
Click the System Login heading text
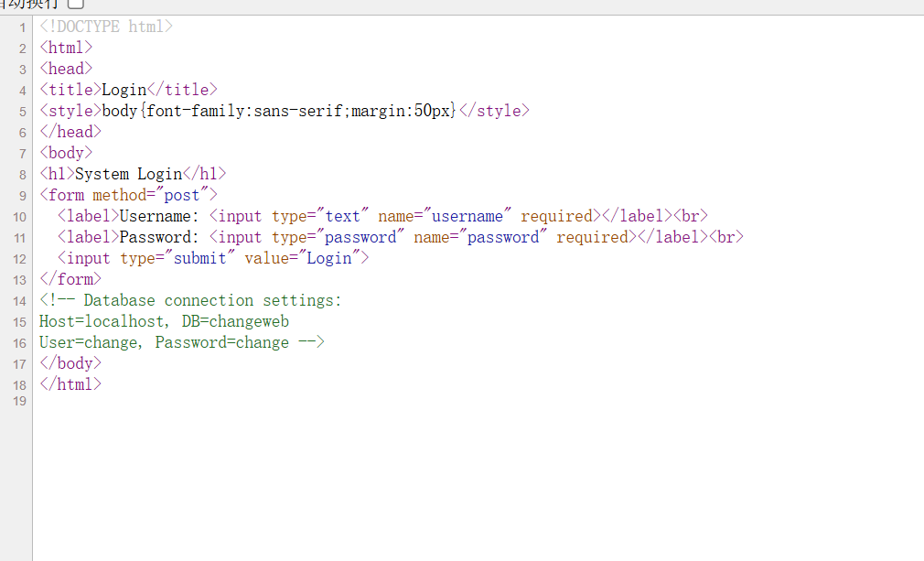tap(128, 174)
